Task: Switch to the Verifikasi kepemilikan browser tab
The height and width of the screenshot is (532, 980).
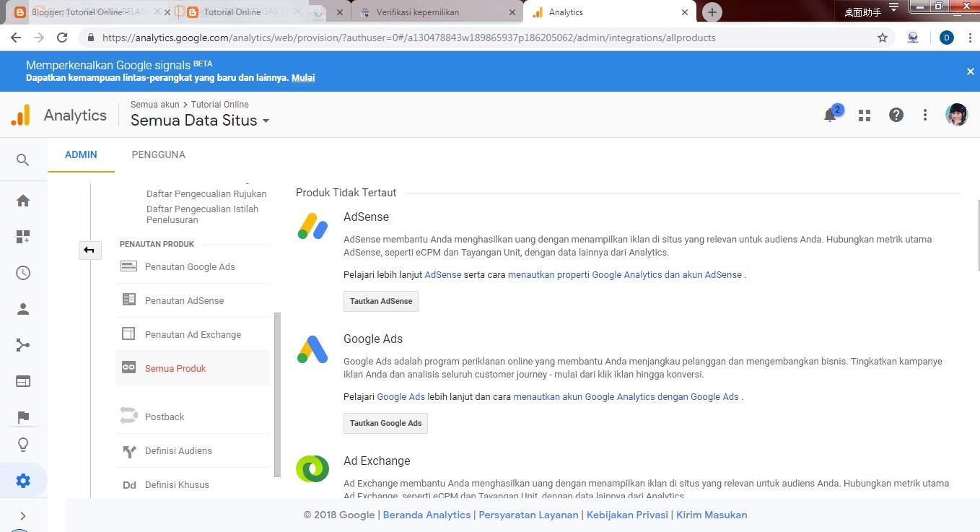Action: 437,12
